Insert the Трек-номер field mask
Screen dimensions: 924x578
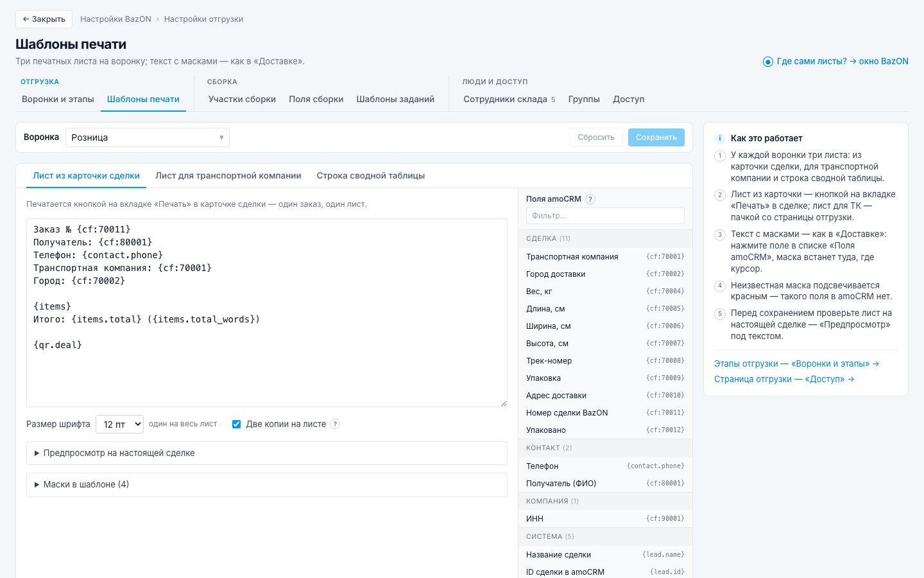[605, 360]
